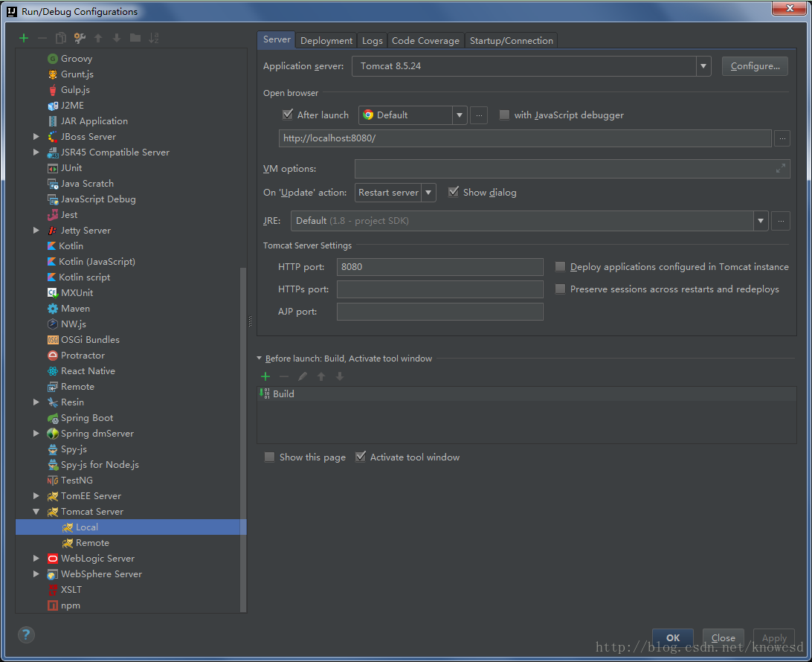This screenshot has height=662, width=812.
Task: Move configuration up using toolbar arrow
Action: tap(98, 38)
